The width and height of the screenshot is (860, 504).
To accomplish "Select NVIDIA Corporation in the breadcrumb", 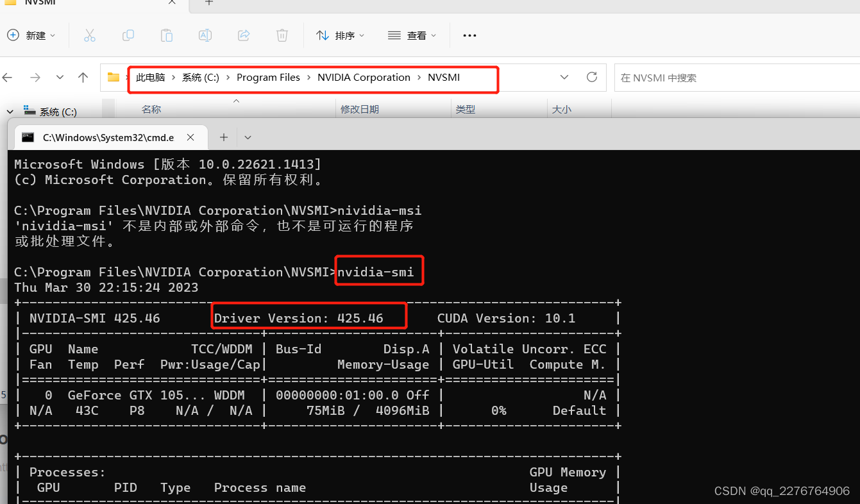I will click(364, 78).
